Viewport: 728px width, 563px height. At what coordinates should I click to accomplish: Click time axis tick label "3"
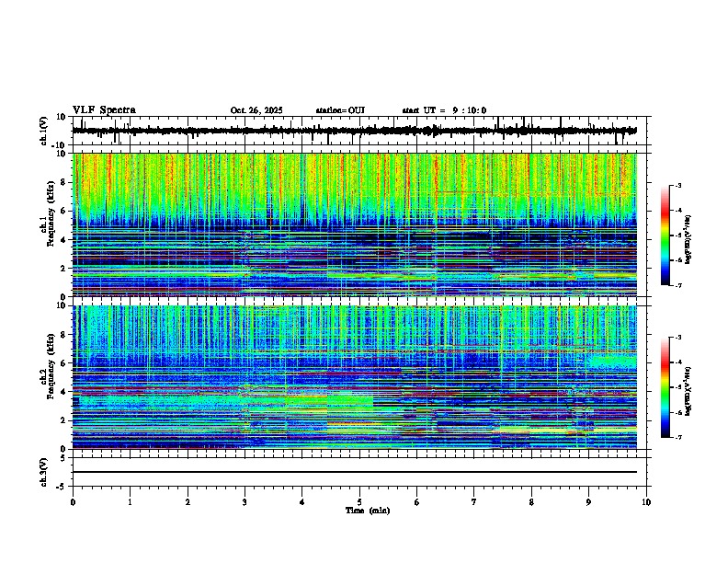click(x=245, y=502)
